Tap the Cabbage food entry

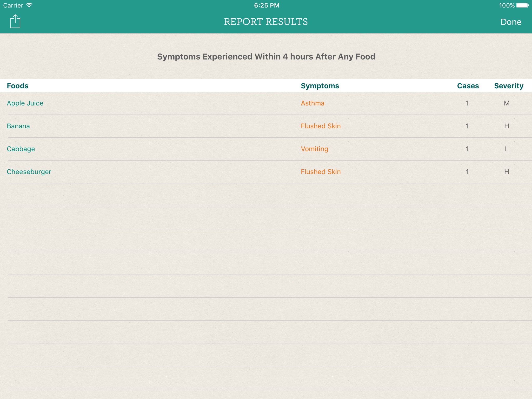21,149
